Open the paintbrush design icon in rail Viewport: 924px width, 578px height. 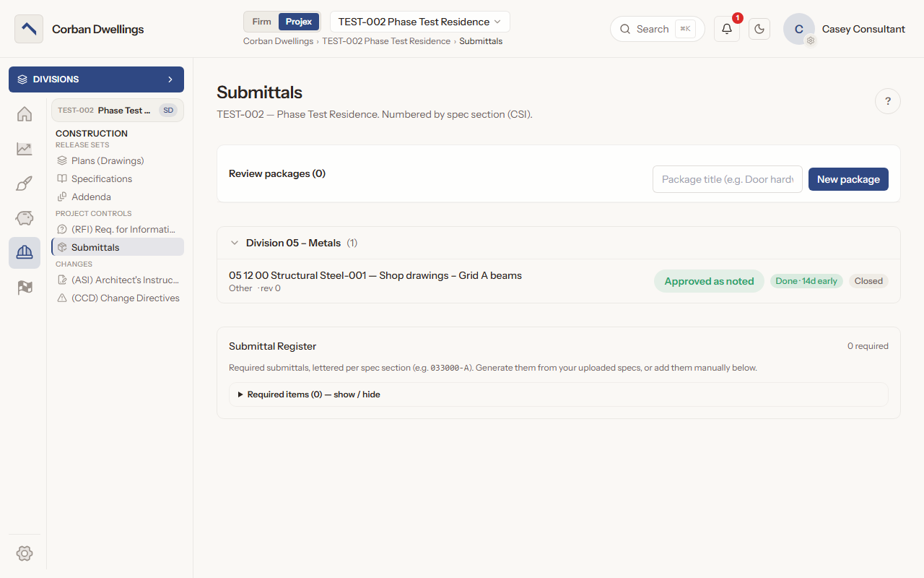[25, 184]
